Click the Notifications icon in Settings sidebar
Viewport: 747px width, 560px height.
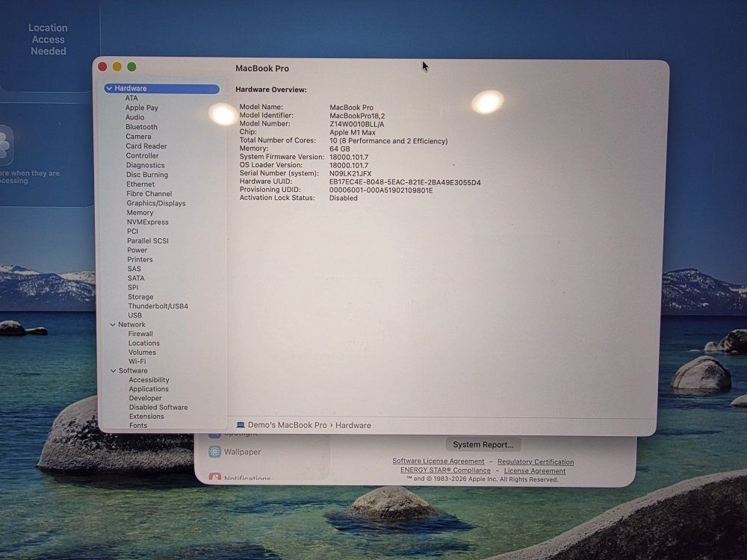[x=215, y=478]
